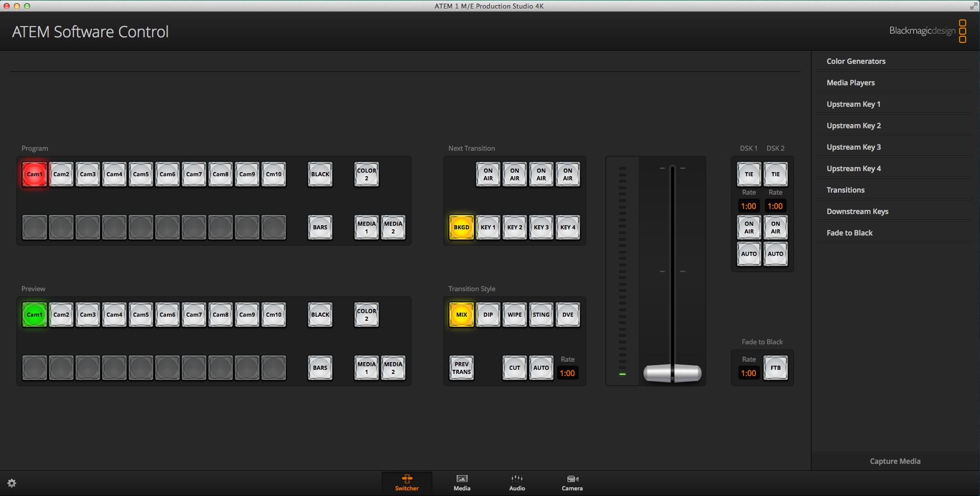Expand the Transitions palette
Screen dimensions: 980x496
pos(895,190)
